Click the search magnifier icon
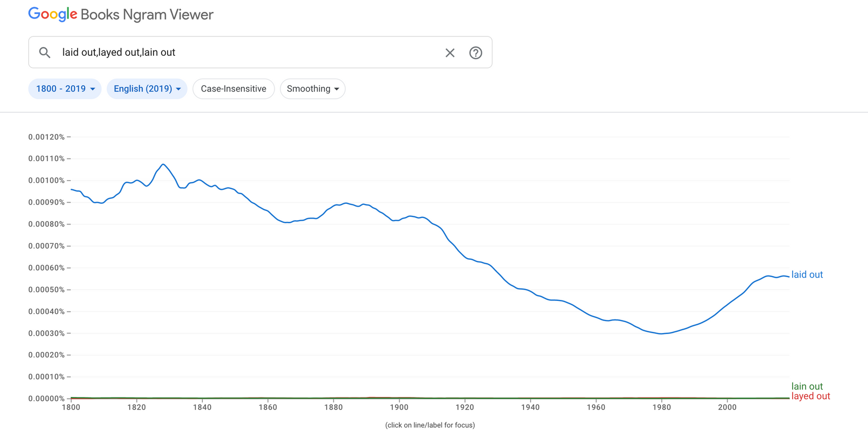The width and height of the screenshot is (868, 436). 45,53
